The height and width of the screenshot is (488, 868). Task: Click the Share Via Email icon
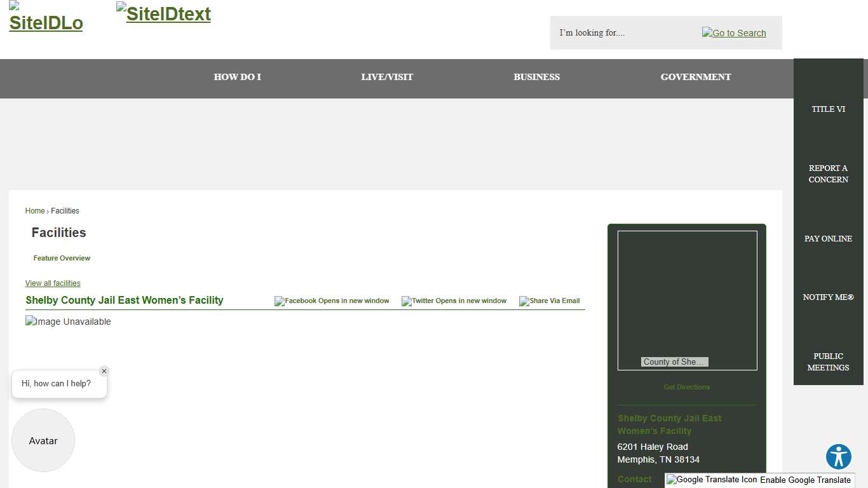(x=549, y=301)
